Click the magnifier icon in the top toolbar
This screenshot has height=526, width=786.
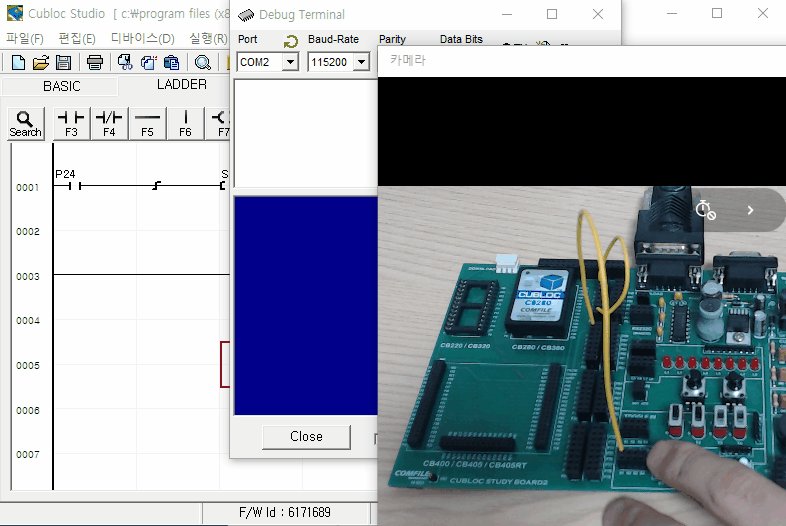pyautogui.click(x=202, y=62)
